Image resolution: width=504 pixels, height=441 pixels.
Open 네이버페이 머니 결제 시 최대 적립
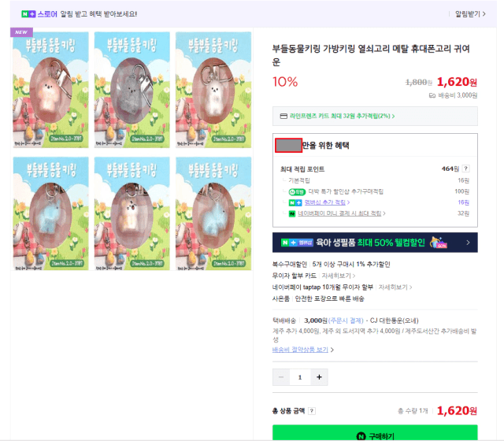coord(341,213)
